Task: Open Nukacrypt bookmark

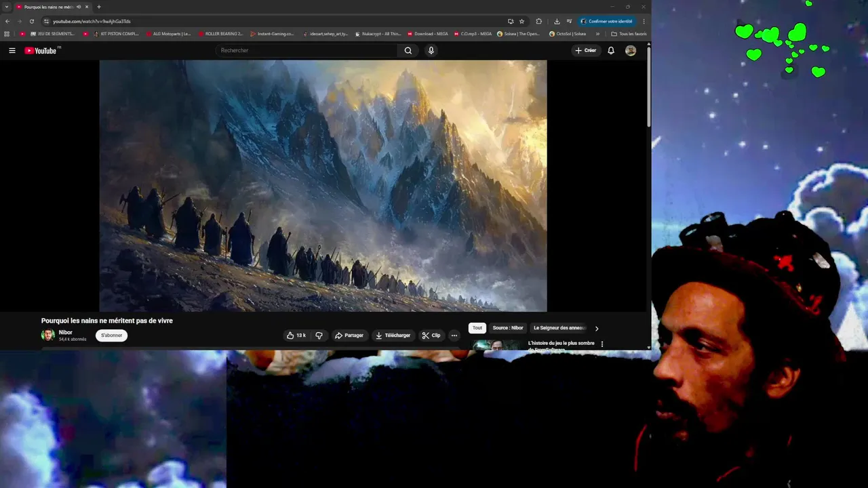Action: 378,34
